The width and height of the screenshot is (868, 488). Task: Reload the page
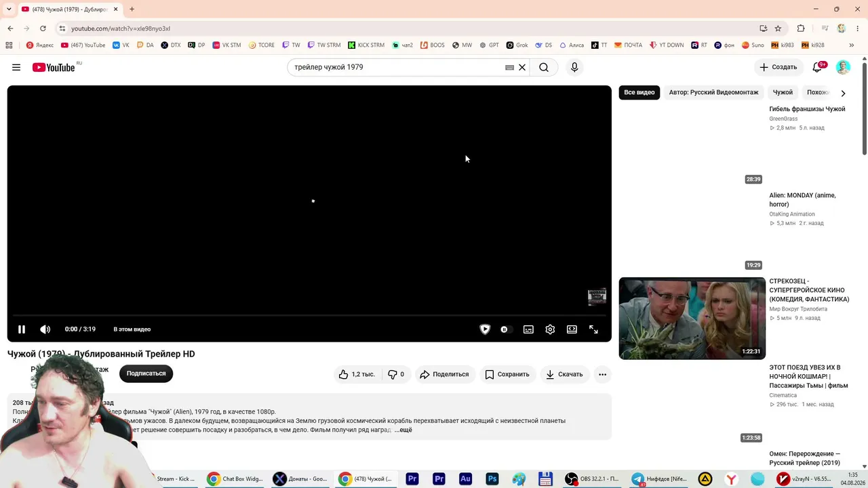coord(43,28)
